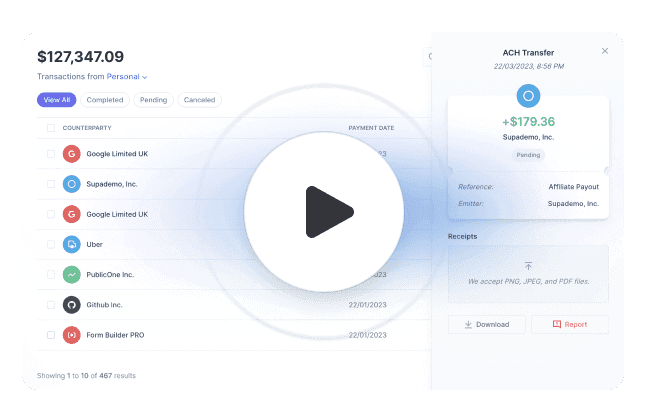Viewport: 646px width, 420px height.
Task: Click the upload arrow icon in Receipts
Action: 528,266
